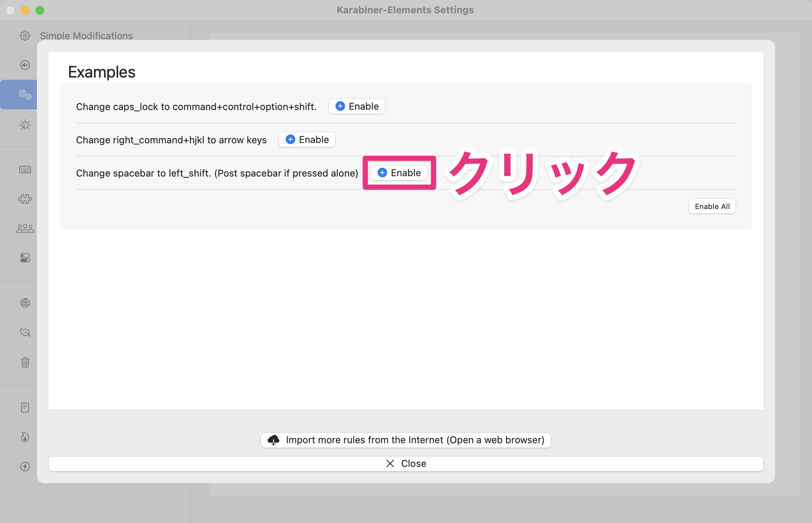The image size is (812, 523).
Task: Click the Examples heading area
Action: point(101,72)
